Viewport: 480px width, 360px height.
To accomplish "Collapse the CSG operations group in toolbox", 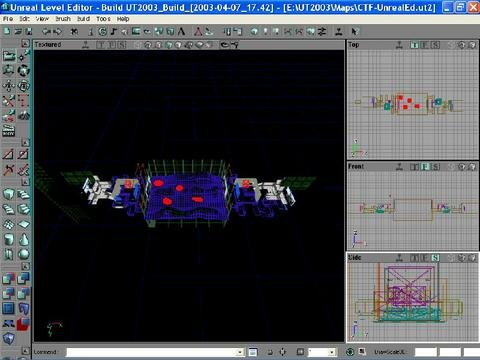I will pos(25,266).
